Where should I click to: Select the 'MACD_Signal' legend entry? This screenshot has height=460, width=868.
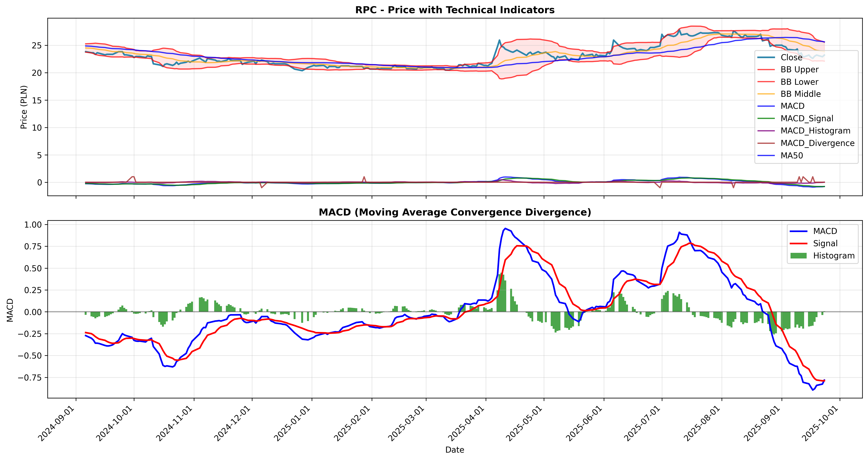click(x=807, y=118)
